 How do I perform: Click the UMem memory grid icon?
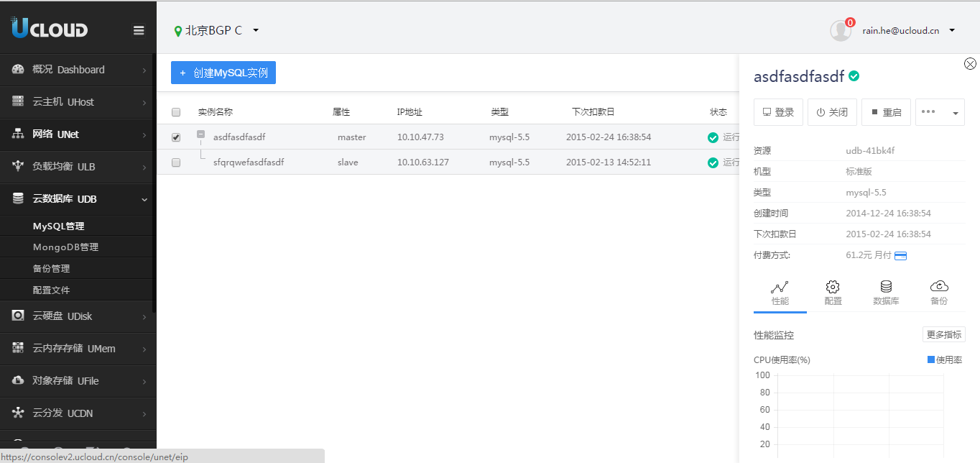click(18, 348)
